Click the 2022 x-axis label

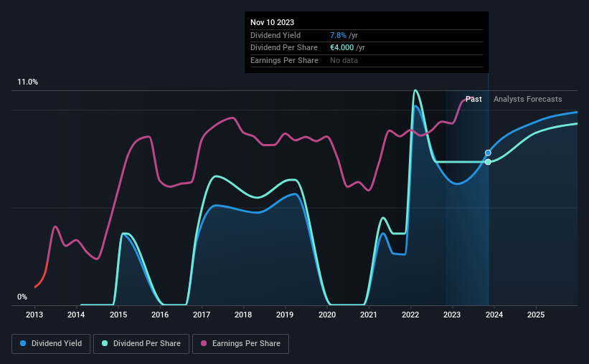(410, 315)
